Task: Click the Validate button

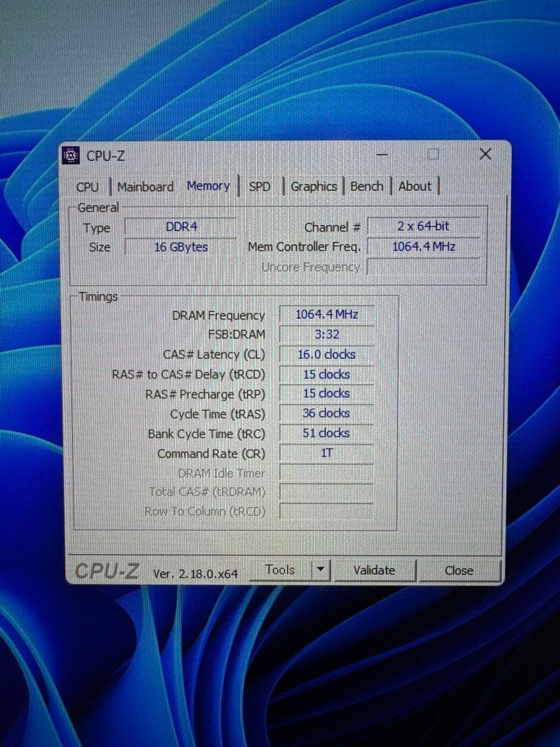Action: [374, 570]
